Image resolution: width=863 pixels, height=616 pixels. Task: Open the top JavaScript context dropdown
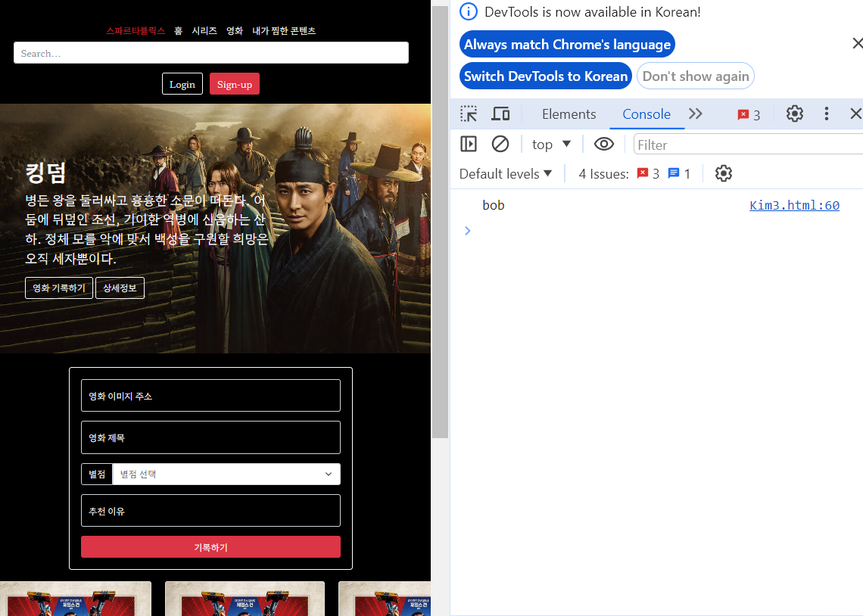551,144
